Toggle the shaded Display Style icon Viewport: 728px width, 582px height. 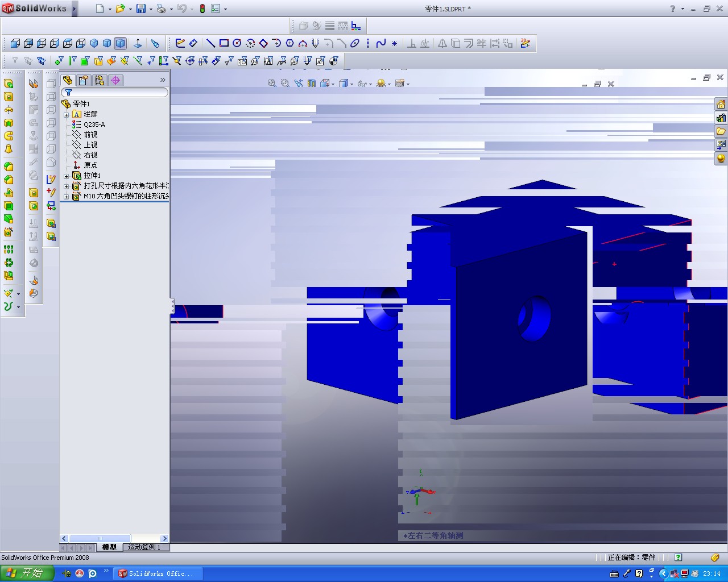pyautogui.click(x=344, y=83)
